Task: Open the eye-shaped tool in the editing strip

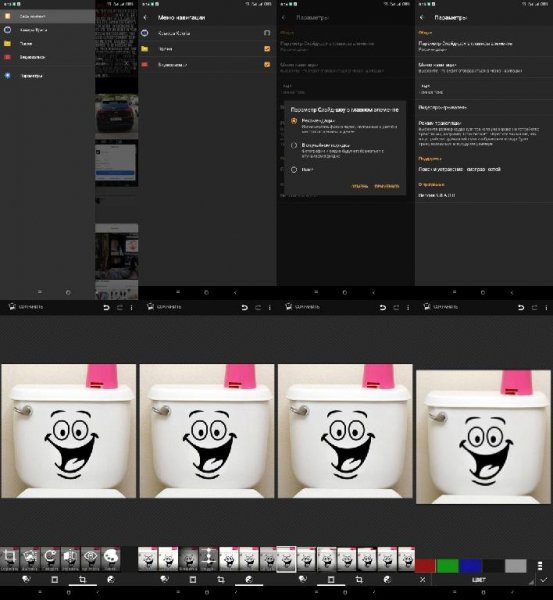Action: tap(91, 559)
